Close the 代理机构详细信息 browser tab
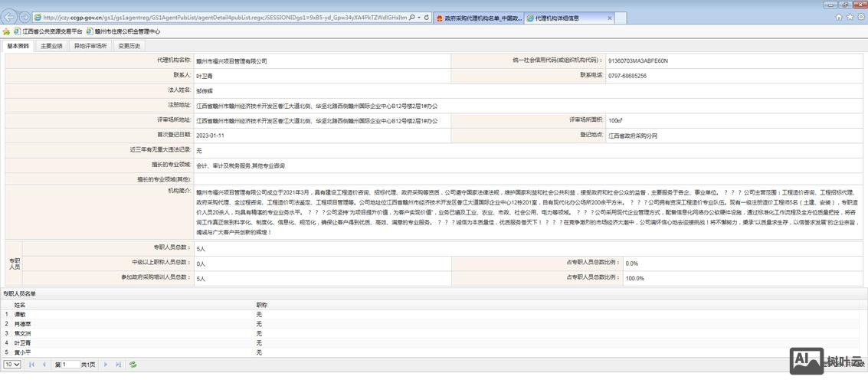The width and height of the screenshot is (868, 383). (610, 18)
